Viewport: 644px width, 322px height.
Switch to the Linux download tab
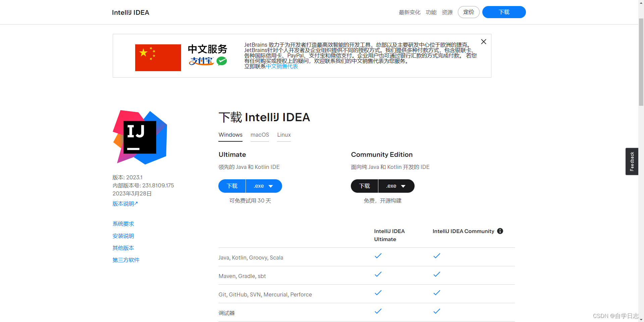click(x=284, y=135)
